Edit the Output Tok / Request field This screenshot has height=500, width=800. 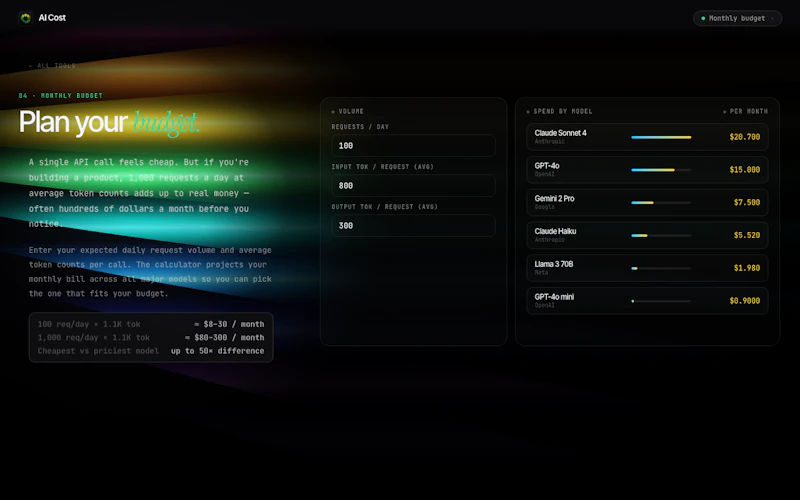(x=413, y=226)
